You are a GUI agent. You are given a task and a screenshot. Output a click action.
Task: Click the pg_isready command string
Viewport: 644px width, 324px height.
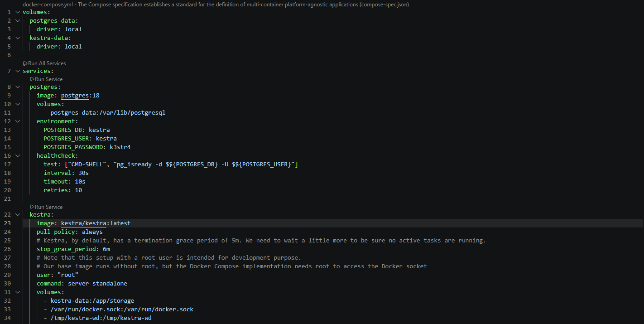click(204, 164)
